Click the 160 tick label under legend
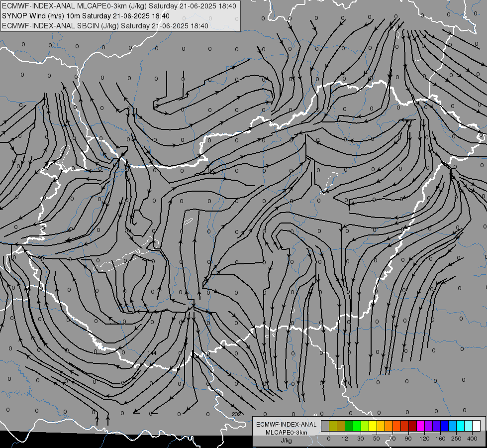This screenshot has width=487, height=448. 440,439
